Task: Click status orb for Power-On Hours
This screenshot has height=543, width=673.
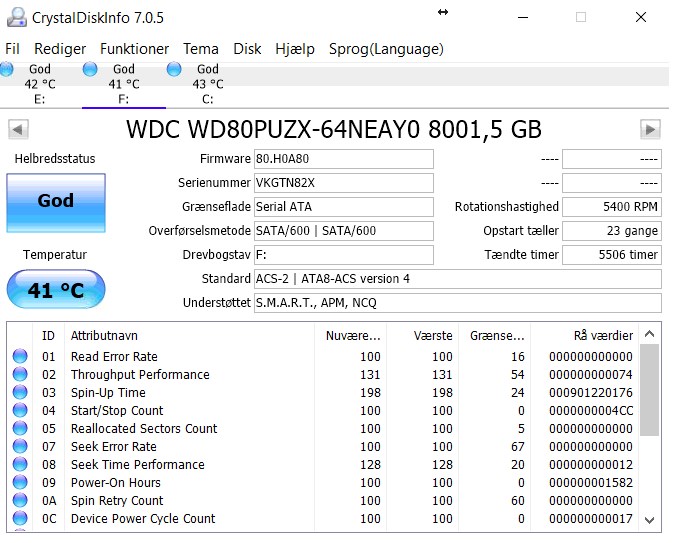Action: (x=20, y=482)
